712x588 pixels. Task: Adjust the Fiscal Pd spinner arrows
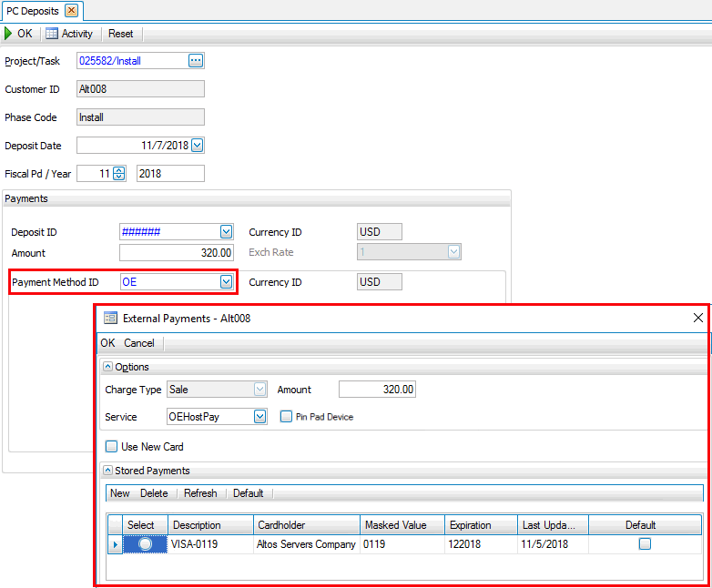[118, 173]
